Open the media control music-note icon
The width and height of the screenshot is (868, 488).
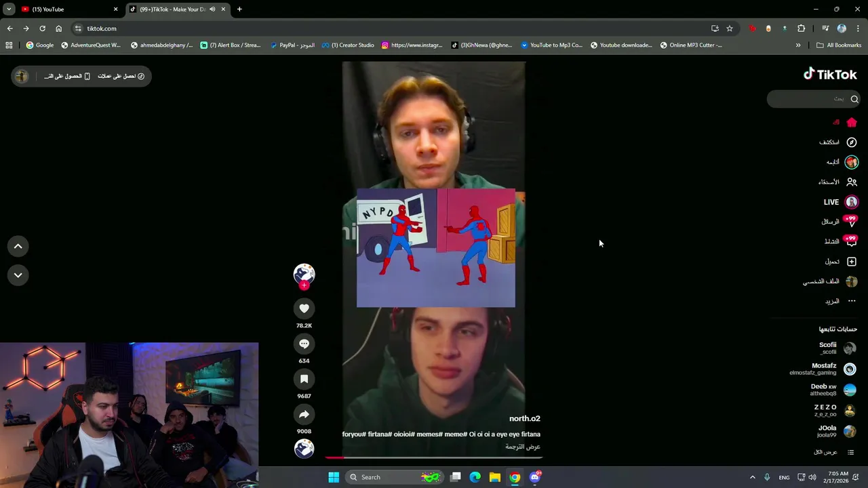pyautogui.click(x=825, y=28)
